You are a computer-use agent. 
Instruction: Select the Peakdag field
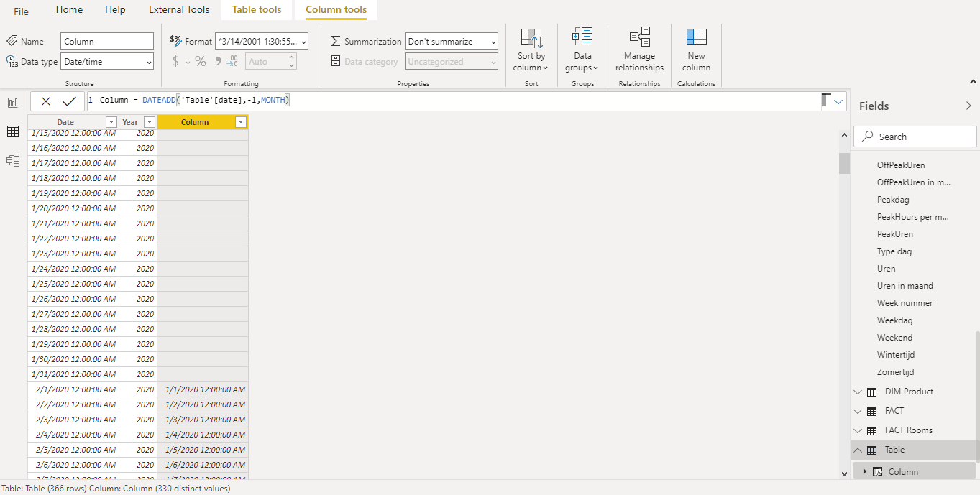click(x=893, y=200)
